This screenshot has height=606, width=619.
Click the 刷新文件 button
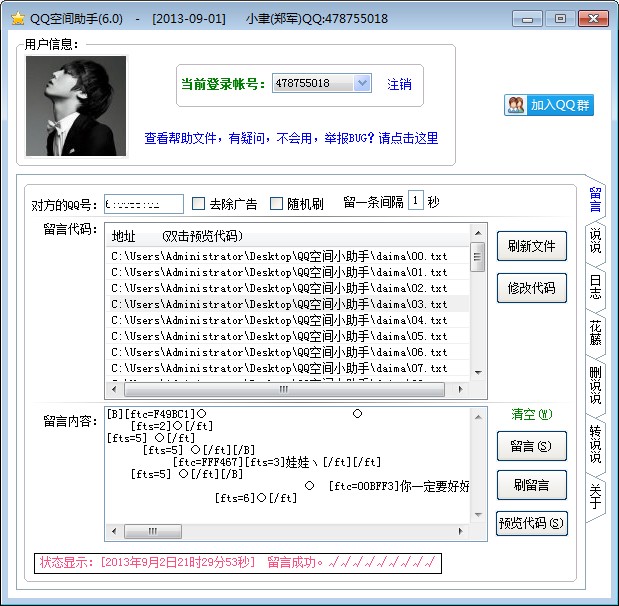[x=531, y=246]
